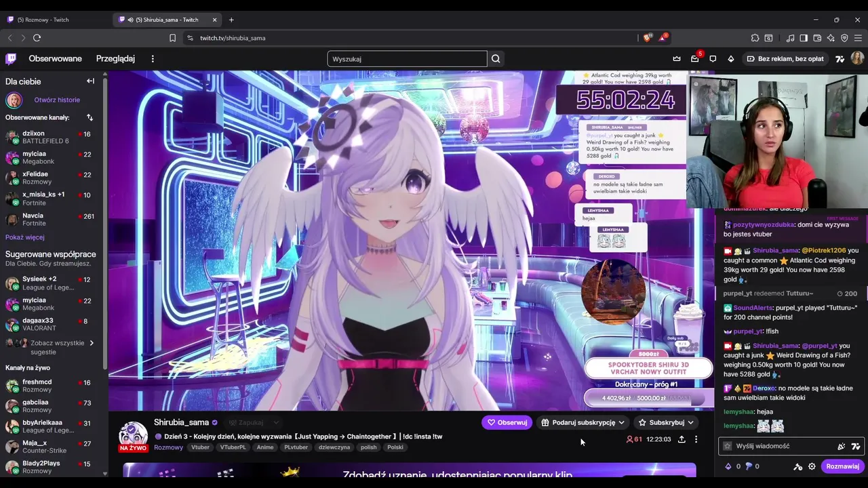The width and height of the screenshot is (868, 488).
Task: Open Maja__x Counter-Strike channel
Action: 51,447
